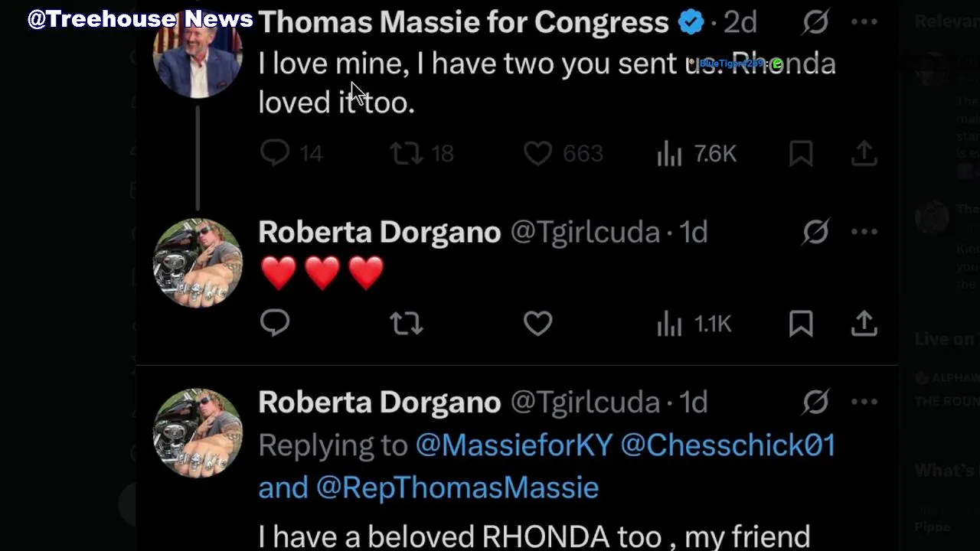Open more options on Roberta's hearts tweet
The height and width of the screenshot is (551, 980).
[864, 232]
